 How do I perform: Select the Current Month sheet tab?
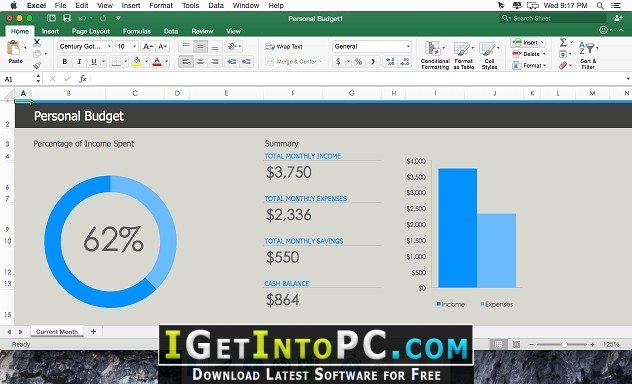click(x=57, y=332)
